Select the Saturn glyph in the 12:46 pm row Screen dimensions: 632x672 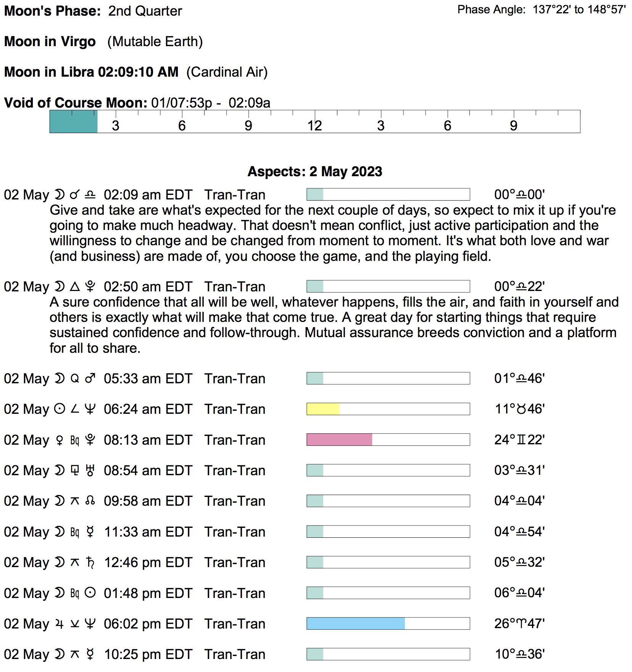90,563
